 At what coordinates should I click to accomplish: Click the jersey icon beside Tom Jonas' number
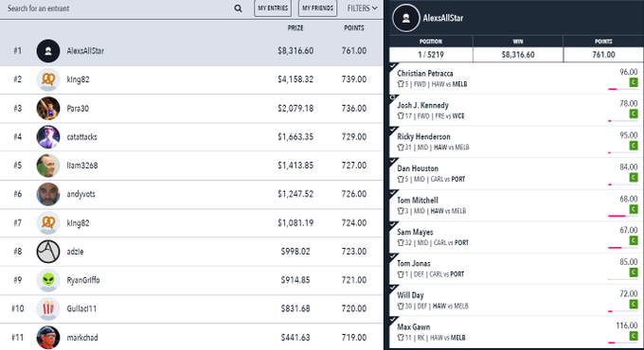[x=401, y=274]
